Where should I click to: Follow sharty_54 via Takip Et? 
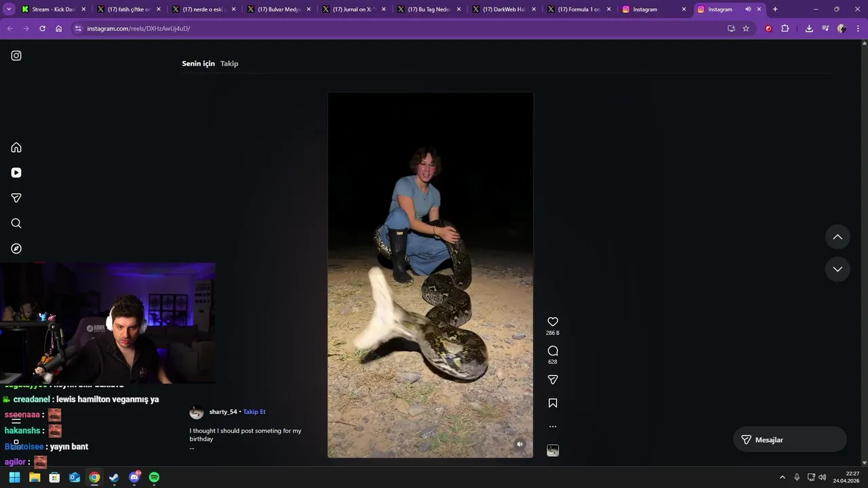click(x=254, y=412)
